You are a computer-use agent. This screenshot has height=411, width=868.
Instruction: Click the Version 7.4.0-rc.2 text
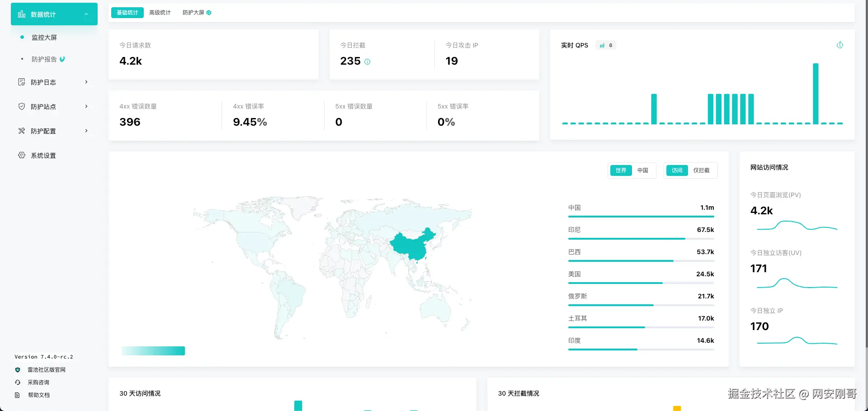coord(44,357)
